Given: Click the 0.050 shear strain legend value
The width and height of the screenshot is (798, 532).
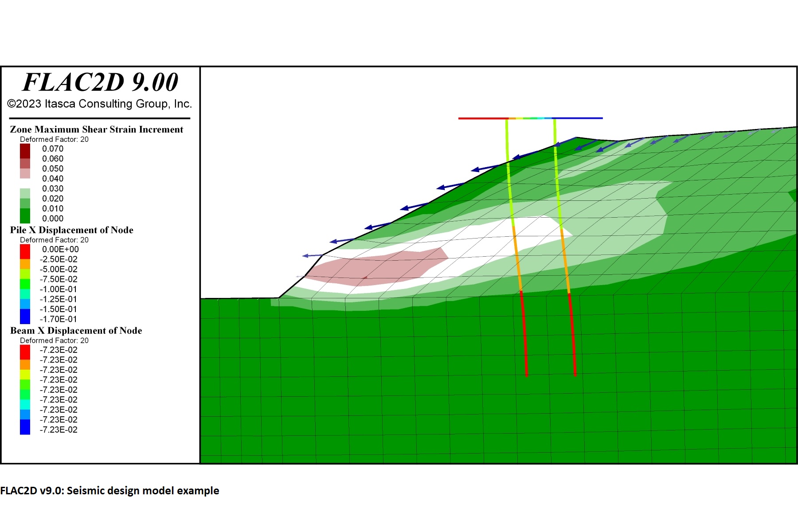Looking at the screenshot, I should click(x=53, y=169).
